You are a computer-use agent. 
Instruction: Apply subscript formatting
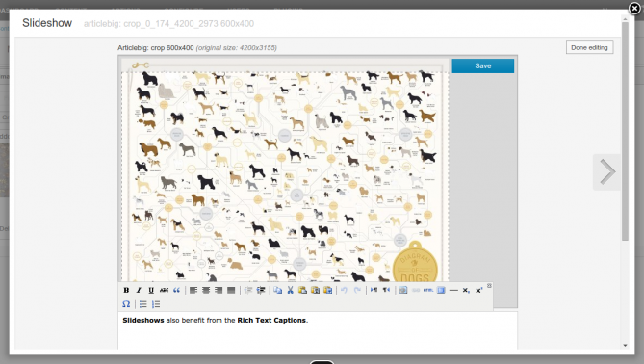click(466, 290)
